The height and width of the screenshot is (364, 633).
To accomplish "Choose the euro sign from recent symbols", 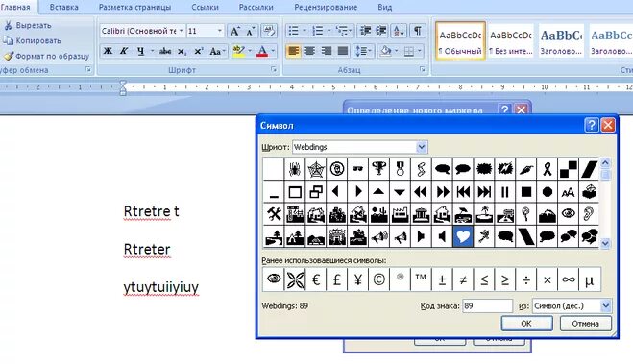I will coord(316,279).
